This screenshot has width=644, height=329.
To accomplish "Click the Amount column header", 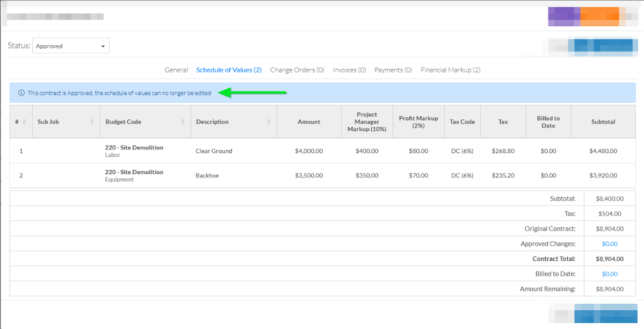I will (309, 122).
